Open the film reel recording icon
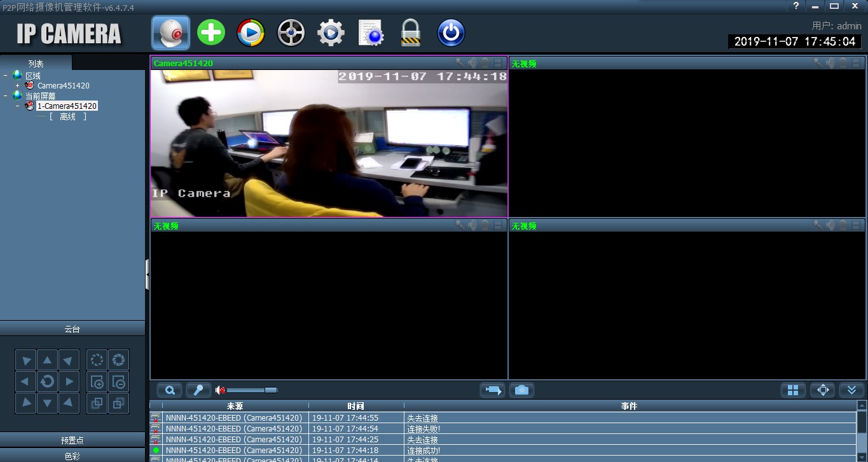Screen dimensions: 868x462 (x=291, y=32)
